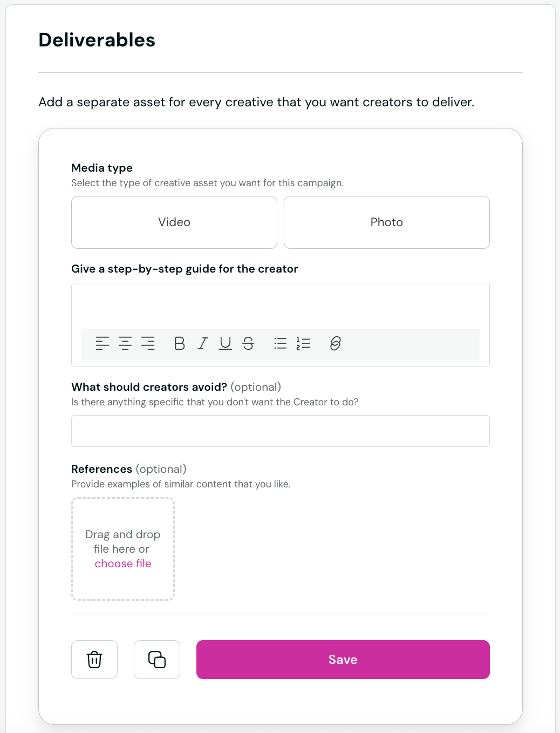This screenshot has height=733, width=560.
Task: Toggle bold formatting in the guide editor
Action: [179, 343]
